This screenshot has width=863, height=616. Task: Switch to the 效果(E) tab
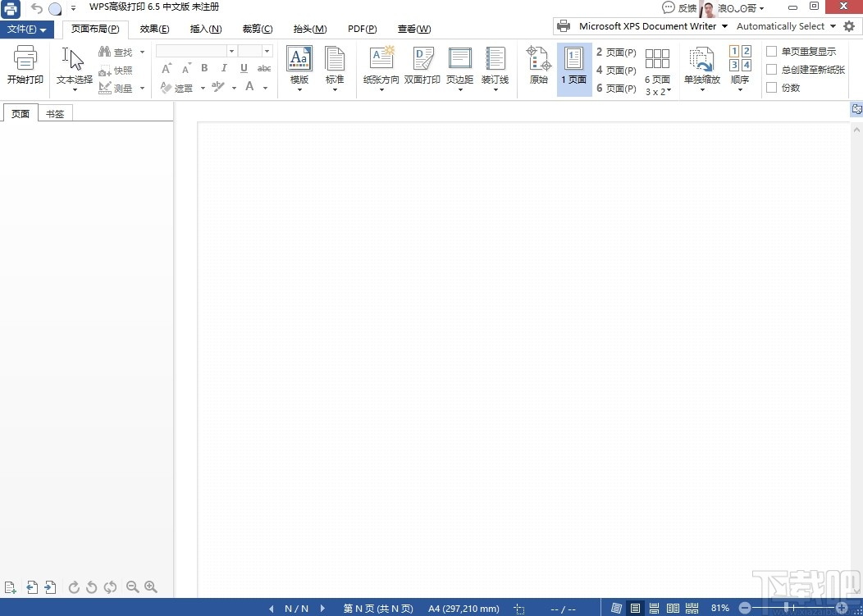[x=155, y=30]
